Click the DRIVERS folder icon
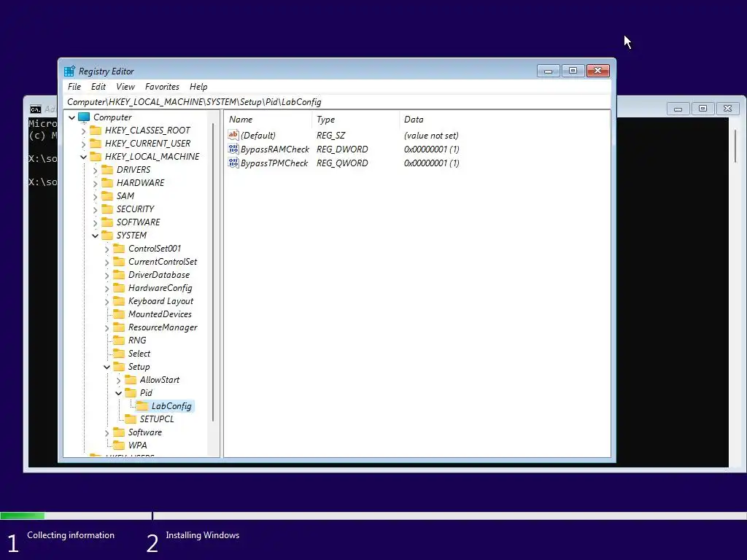The height and width of the screenshot is (560, 747). 108,169
